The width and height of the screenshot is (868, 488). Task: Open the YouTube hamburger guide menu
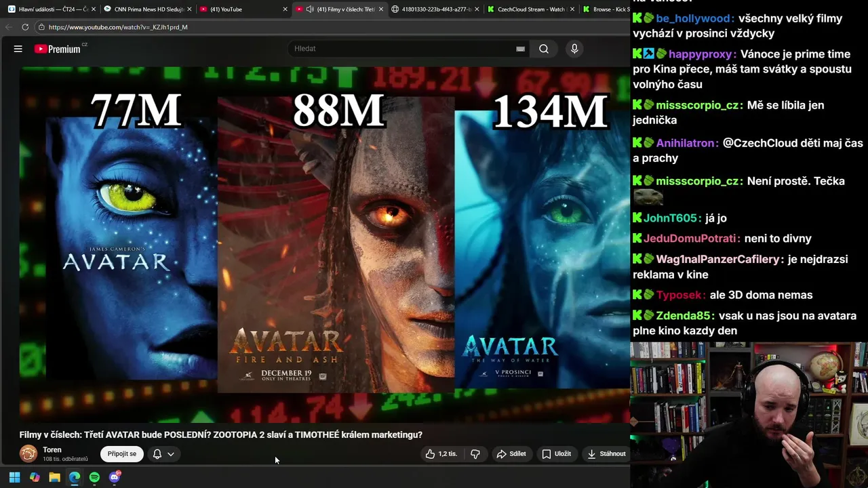pyautogui.click(x=18, y=49)
